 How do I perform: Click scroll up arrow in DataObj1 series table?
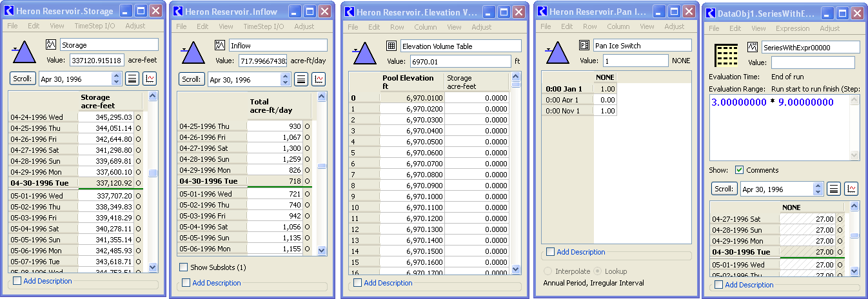click(854, 206)
